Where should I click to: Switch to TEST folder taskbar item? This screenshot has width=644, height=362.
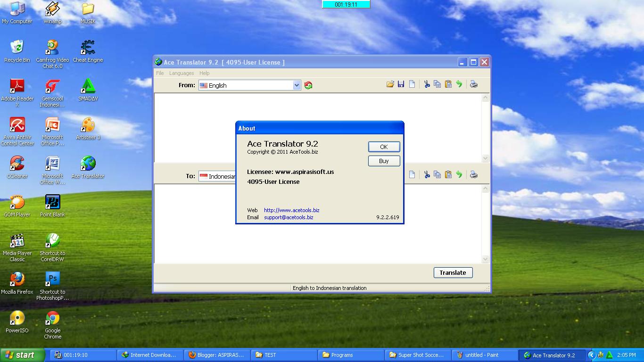pyautogui.click(x=284, y=355)
